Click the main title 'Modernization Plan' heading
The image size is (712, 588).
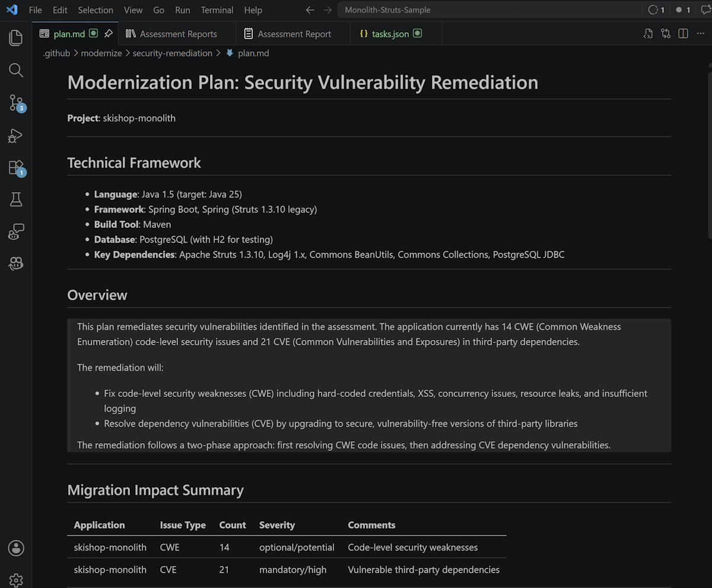point(303,82)
